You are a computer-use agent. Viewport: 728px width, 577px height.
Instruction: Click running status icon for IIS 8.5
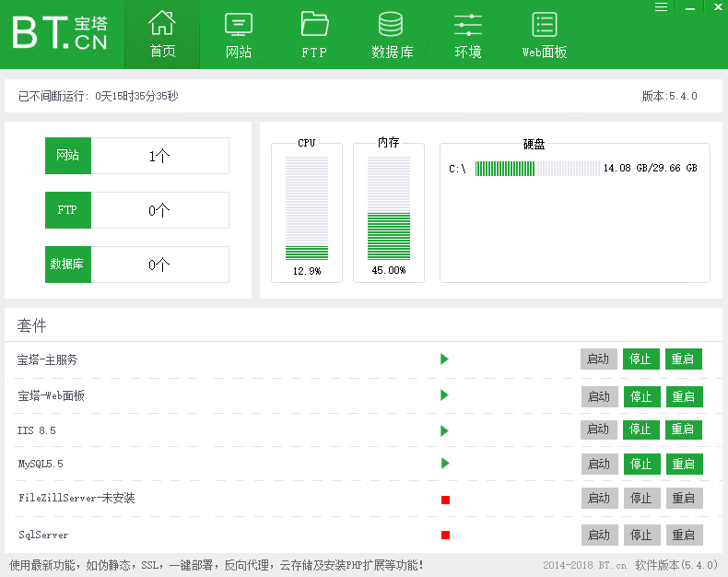click(x=444, y=431)
